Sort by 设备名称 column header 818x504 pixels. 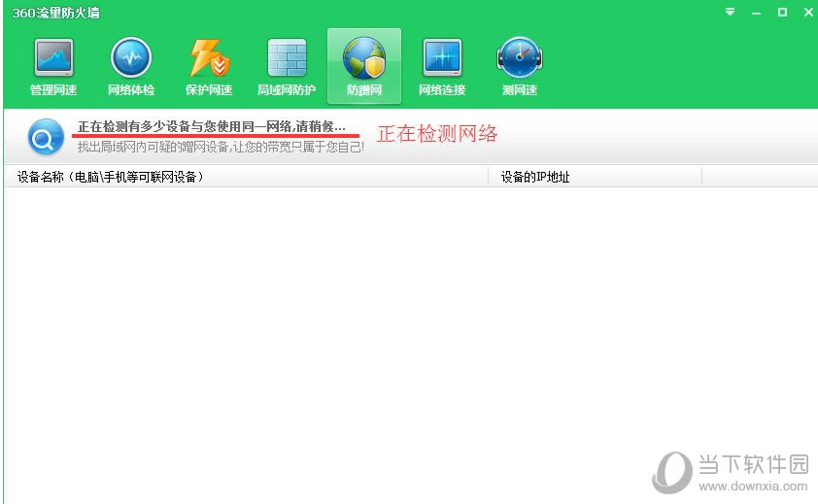pos(246,177)
